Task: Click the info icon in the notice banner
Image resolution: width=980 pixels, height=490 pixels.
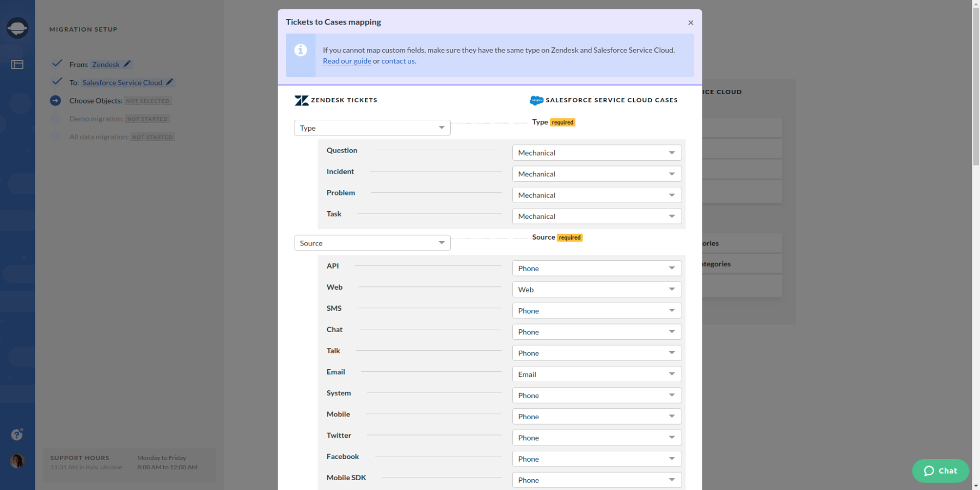Action: pyautogui.click(x=301, y=51)
